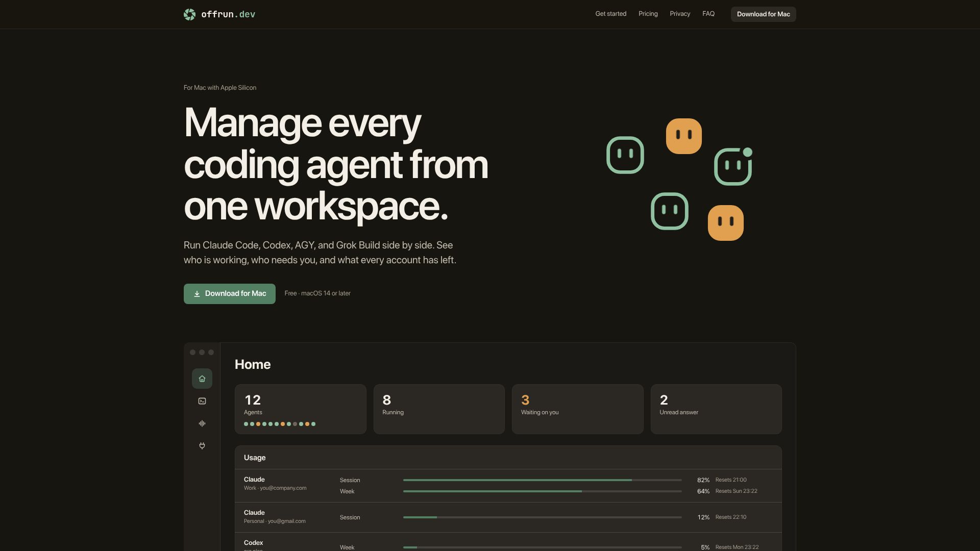Click the Claude Personal Session 12% bar
Screen dimensions: 980x551
click(543, 517)
